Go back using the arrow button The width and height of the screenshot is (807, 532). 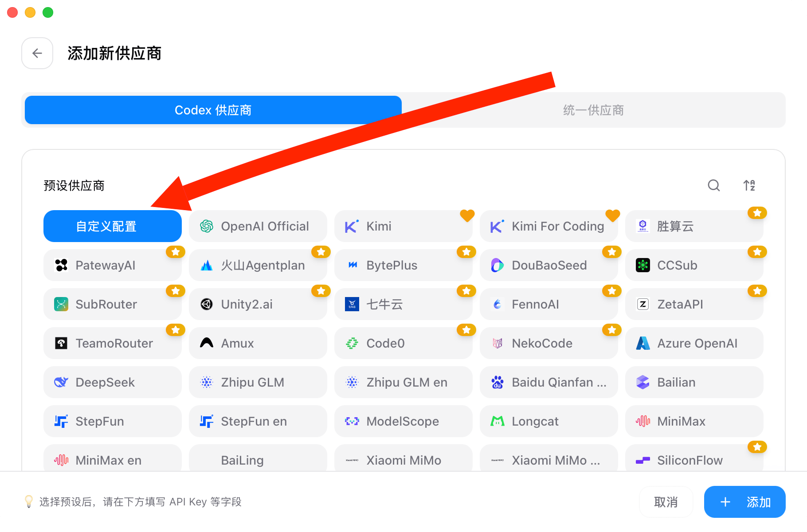tap(37, 53)
